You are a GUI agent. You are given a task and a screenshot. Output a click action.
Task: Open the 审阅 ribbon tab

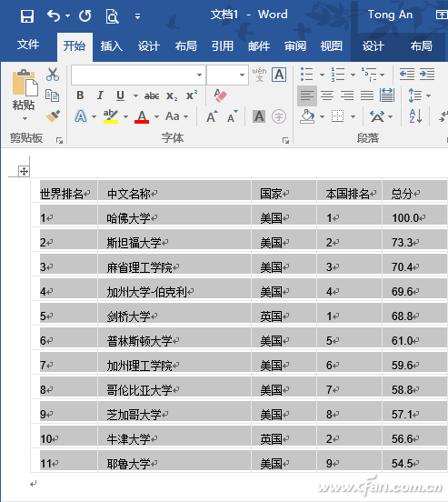[295, 45]
